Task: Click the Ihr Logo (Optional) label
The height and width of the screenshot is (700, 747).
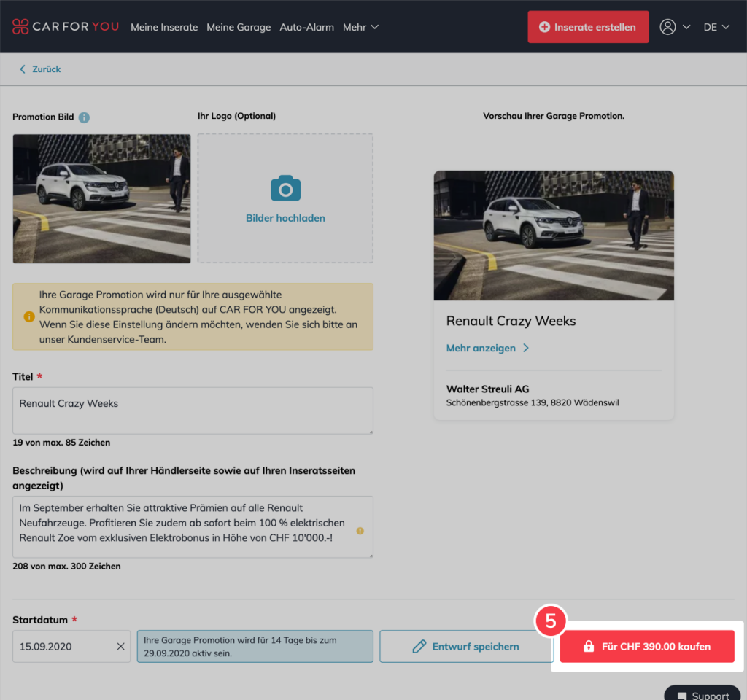Action: 237,116
